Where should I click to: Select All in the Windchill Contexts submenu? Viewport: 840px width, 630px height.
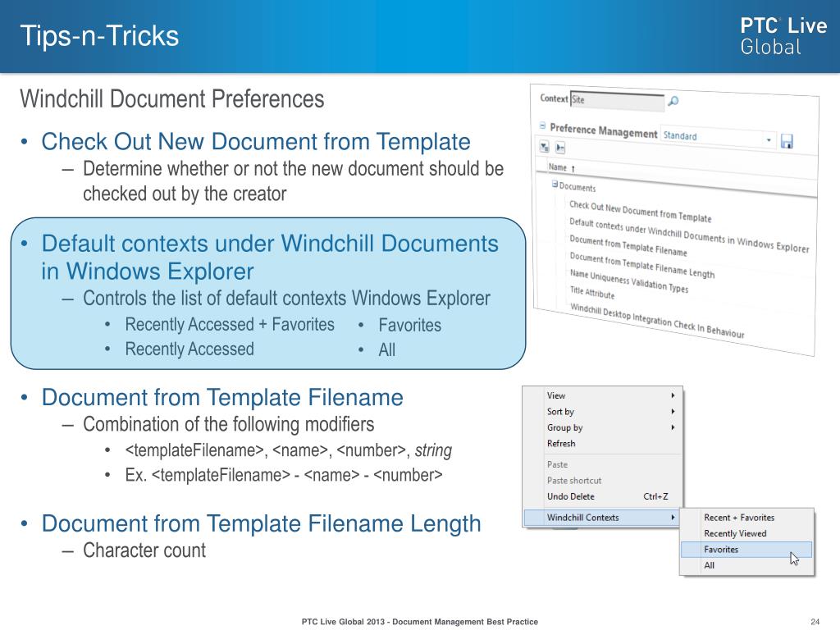tap(746, 565)
